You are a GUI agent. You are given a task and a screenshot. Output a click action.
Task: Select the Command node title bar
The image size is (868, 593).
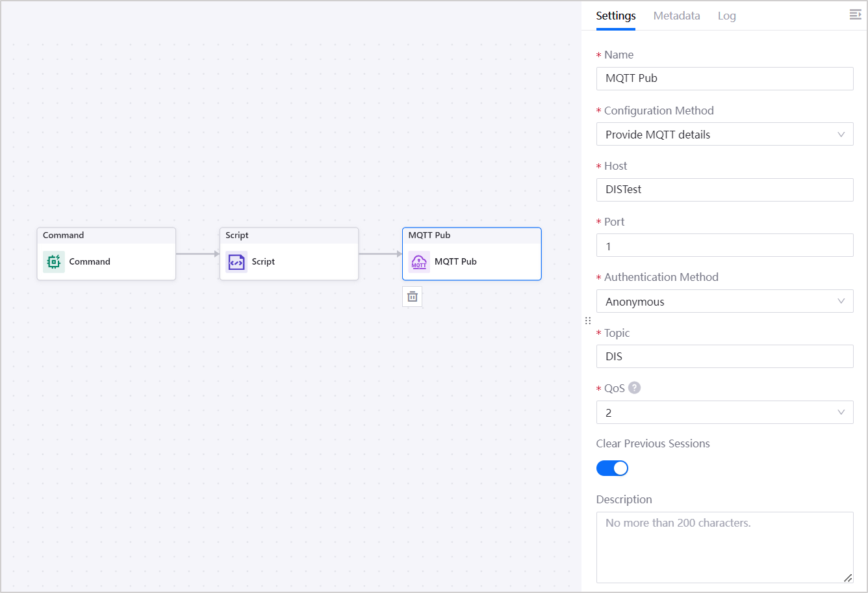[107, 235]
